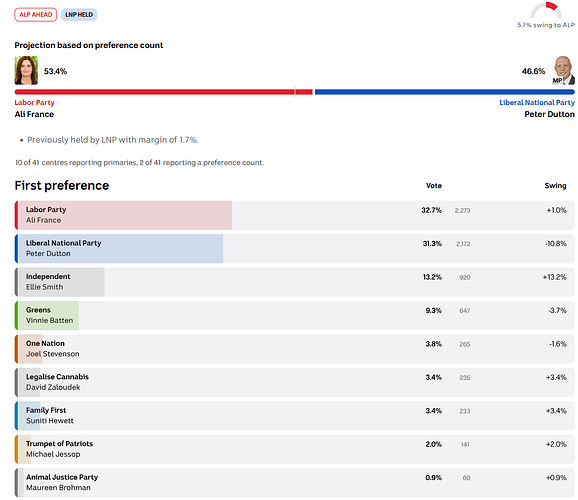Select the Legalise Cannabis David Zaloudek row
Viewport: 578px width, 500px height.
(x=295, y=382)
